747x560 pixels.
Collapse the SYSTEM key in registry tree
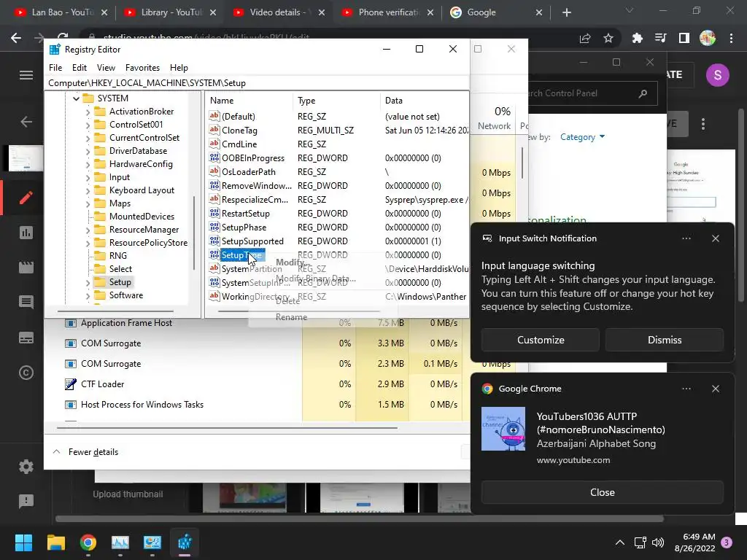point(76,98)
